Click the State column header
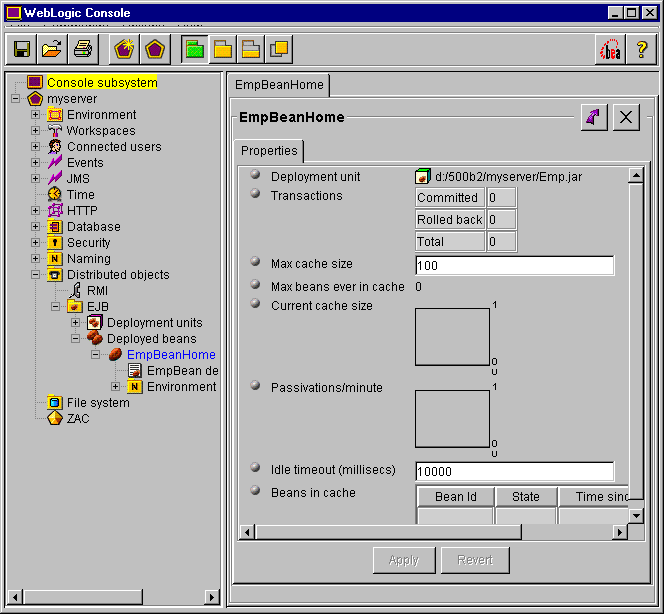This screenshot has width=664, height=614. 526,496
